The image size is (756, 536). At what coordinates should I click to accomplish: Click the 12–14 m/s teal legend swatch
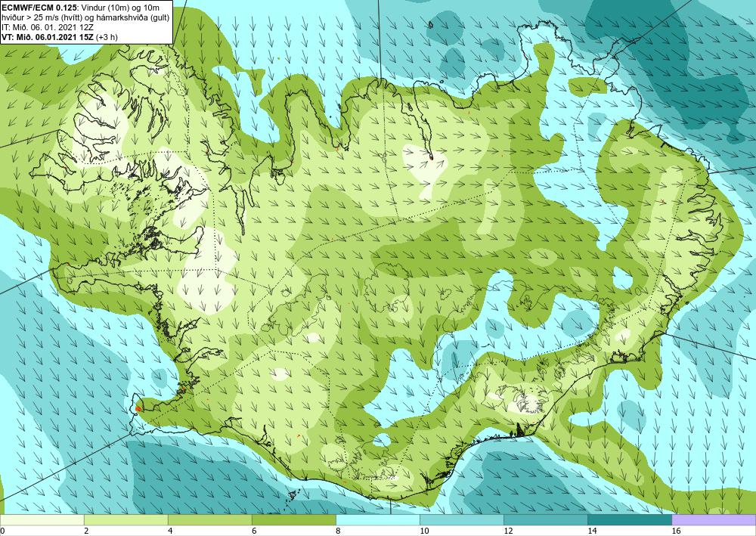(x=546, y=520)
